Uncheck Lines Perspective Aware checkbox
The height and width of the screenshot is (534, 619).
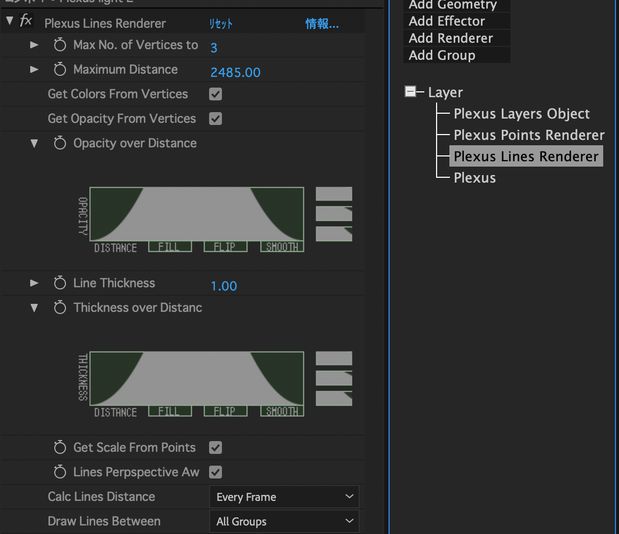(x=216, y=472)
